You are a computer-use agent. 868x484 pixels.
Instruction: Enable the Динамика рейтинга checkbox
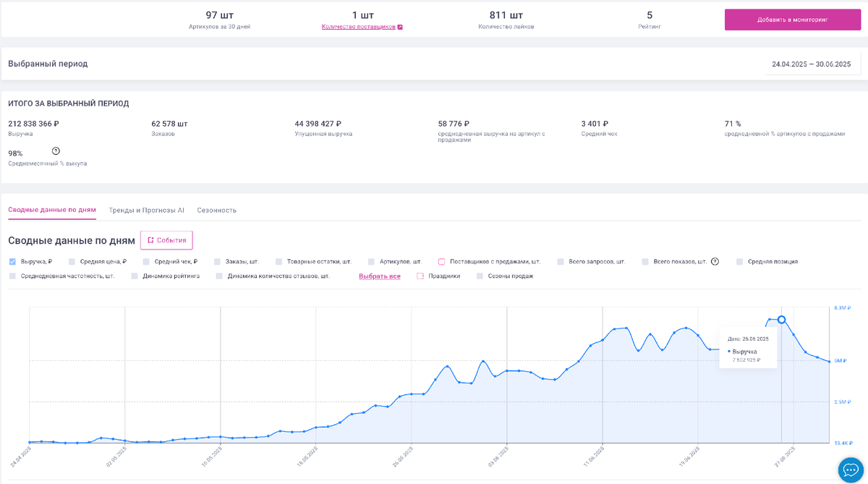(x=135, y=276)
